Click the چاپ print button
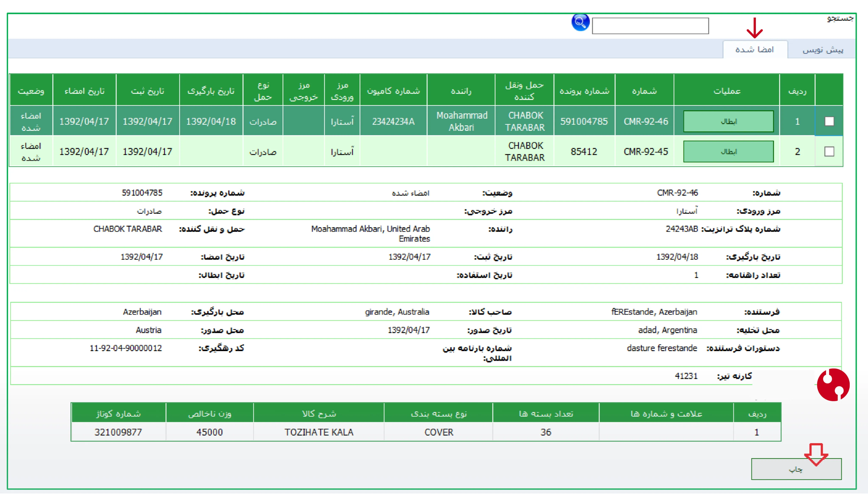868x494 pixels. [796, 469]
